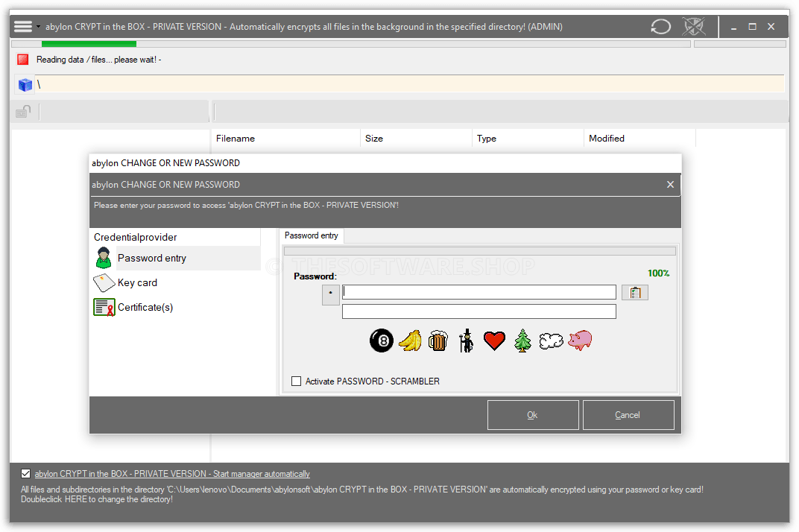This screenshot has height=532, width=799.
Task: Click the Modified column header
Action: click(639, 138)
